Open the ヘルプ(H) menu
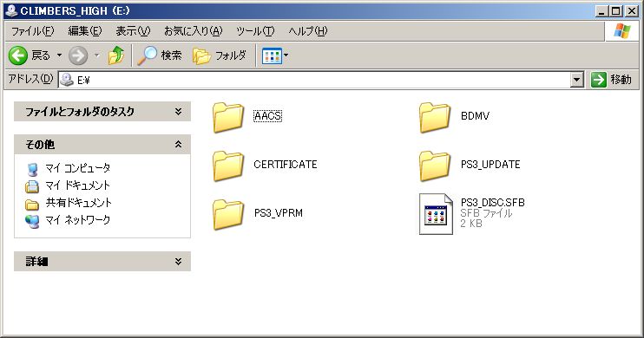Viewport: 644px width, 338px height. tap(307, 31)
